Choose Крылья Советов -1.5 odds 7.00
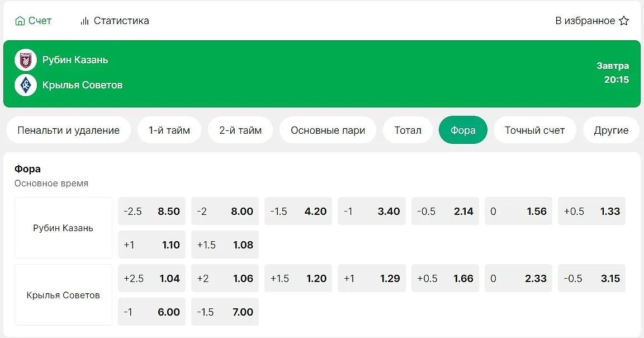Image resolution: width=644 pixels, height=338 pixels. (x=225, y=312)
